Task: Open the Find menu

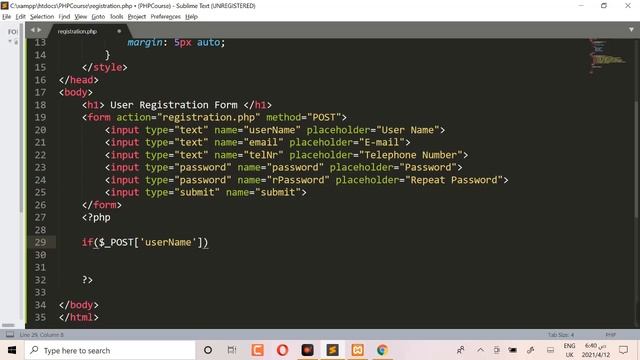Action: pos(64,17)
